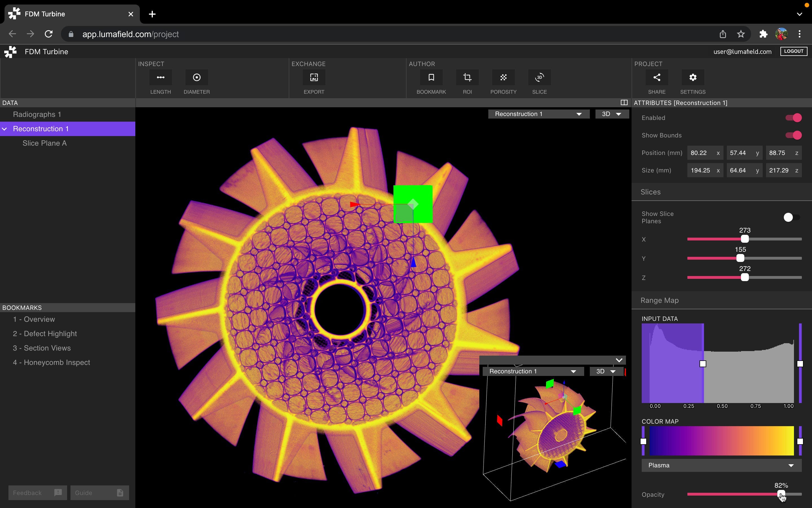This screenshot has width=812, height=508.
Task: Open the Chrome three-dot menu
Action: [800, 34]
